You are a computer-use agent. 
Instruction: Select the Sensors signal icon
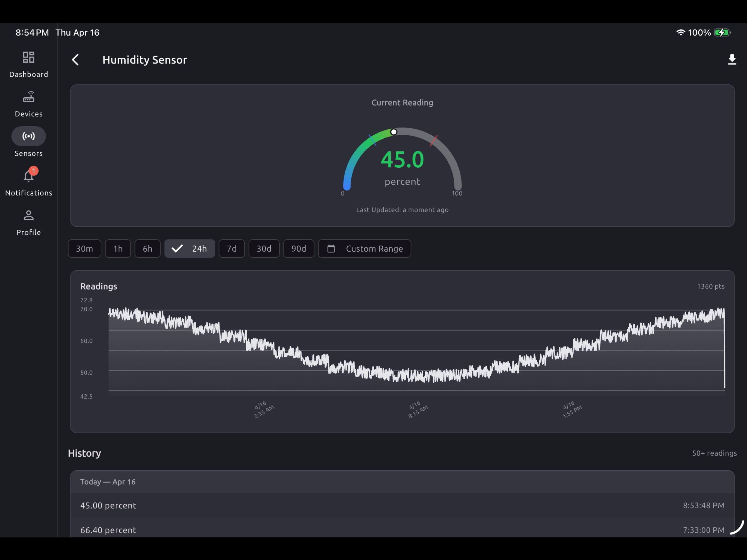pos(28,136)
